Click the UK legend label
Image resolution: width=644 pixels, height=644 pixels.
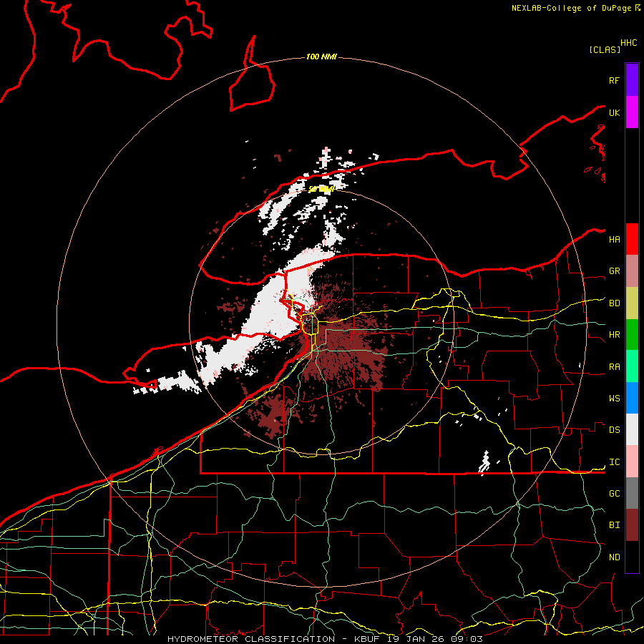click(x=614, y=112)
